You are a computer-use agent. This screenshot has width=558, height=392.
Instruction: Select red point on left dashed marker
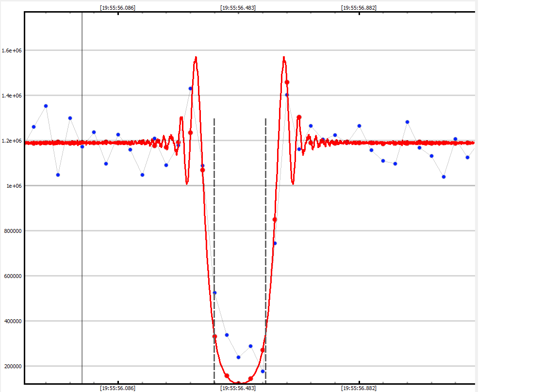(x=214, y=336)
